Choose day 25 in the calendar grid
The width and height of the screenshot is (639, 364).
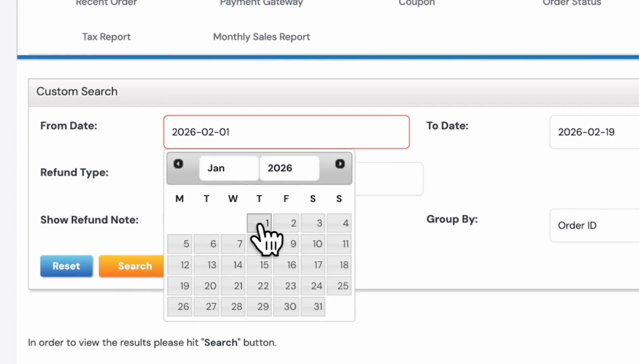[x=339, y=286]
